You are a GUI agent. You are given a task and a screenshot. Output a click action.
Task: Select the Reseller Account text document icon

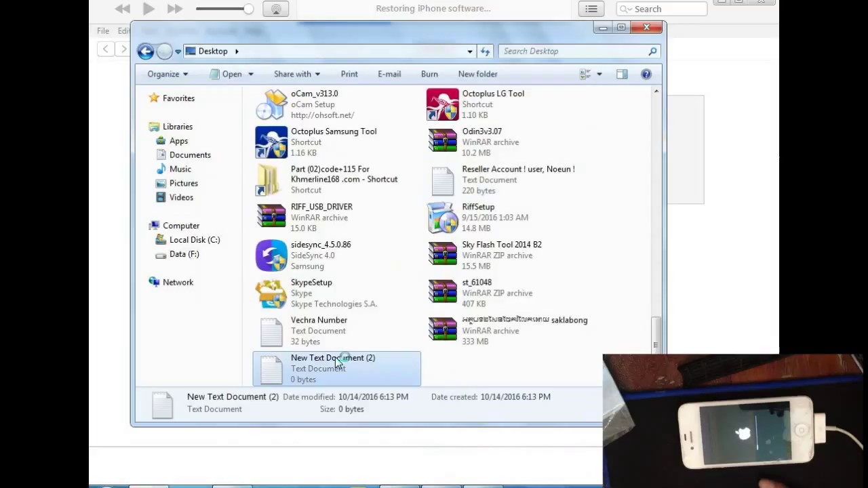click(x=443, y=180)
